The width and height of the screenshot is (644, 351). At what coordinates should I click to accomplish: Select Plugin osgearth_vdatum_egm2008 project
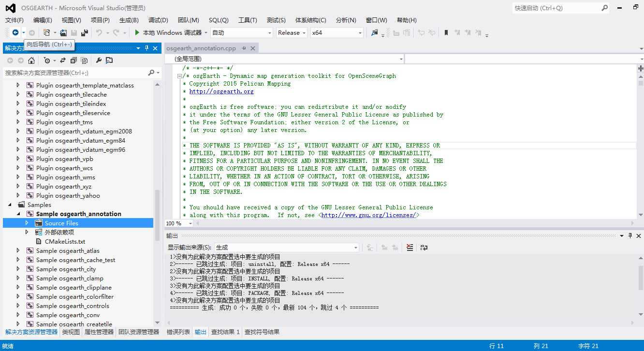84,131
